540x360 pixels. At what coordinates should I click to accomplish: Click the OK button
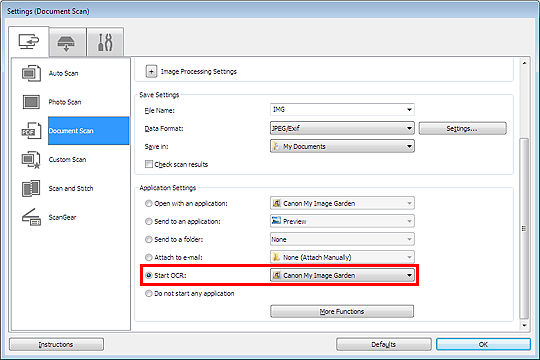click(x=483, y=344)
